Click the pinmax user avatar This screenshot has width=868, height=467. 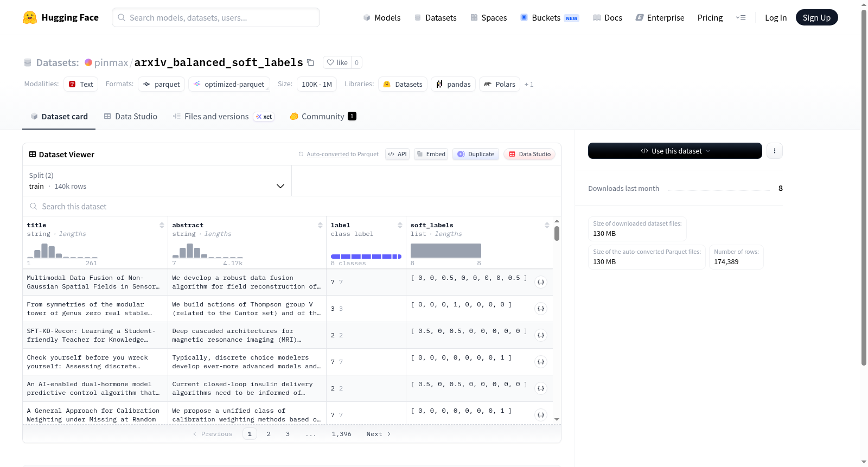click(x=88, y=62)
